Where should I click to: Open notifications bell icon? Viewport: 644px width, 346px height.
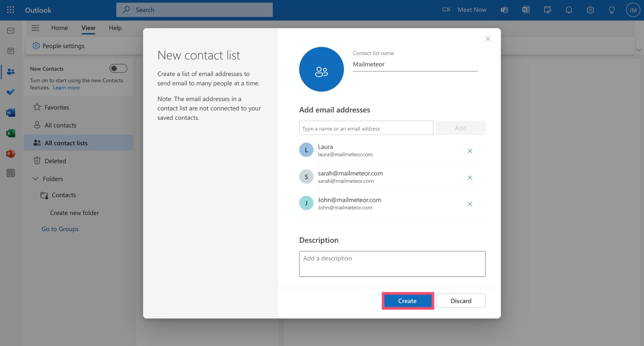click(x=569, y=10)
